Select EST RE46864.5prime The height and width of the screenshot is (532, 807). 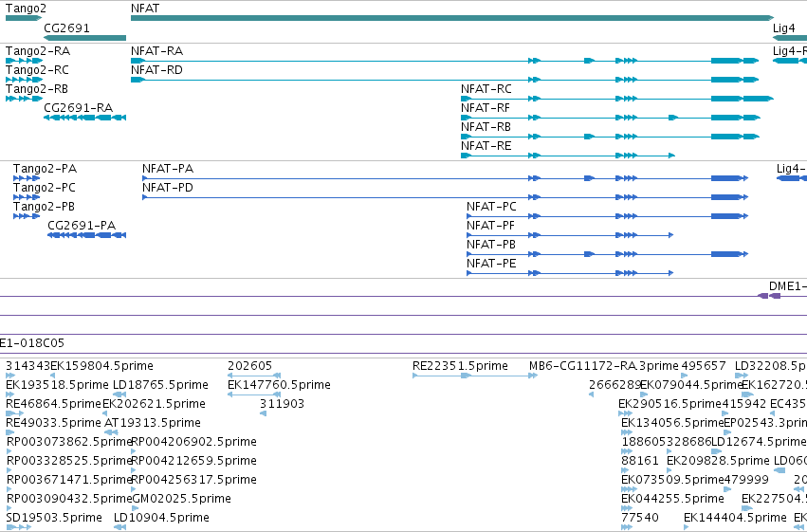[x=53, y=404]
